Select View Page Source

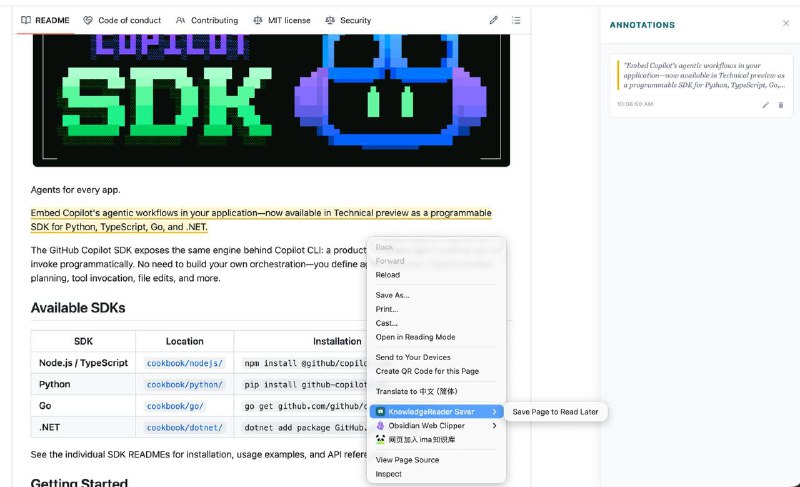point(407,460)
